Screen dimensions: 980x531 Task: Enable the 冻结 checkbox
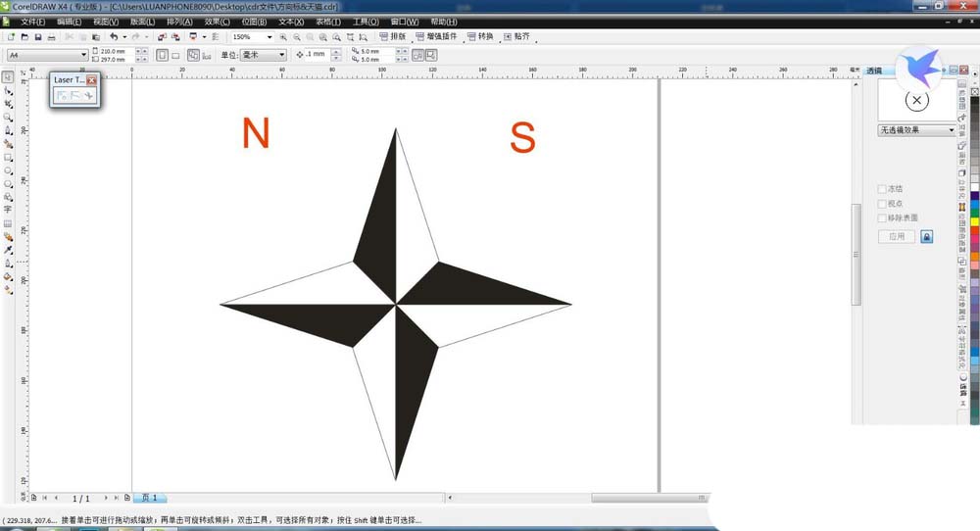(x=882, y=189)
